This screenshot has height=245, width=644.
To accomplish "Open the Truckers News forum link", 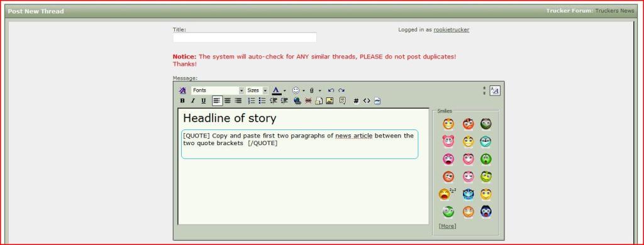I will (x=615, y=11).
